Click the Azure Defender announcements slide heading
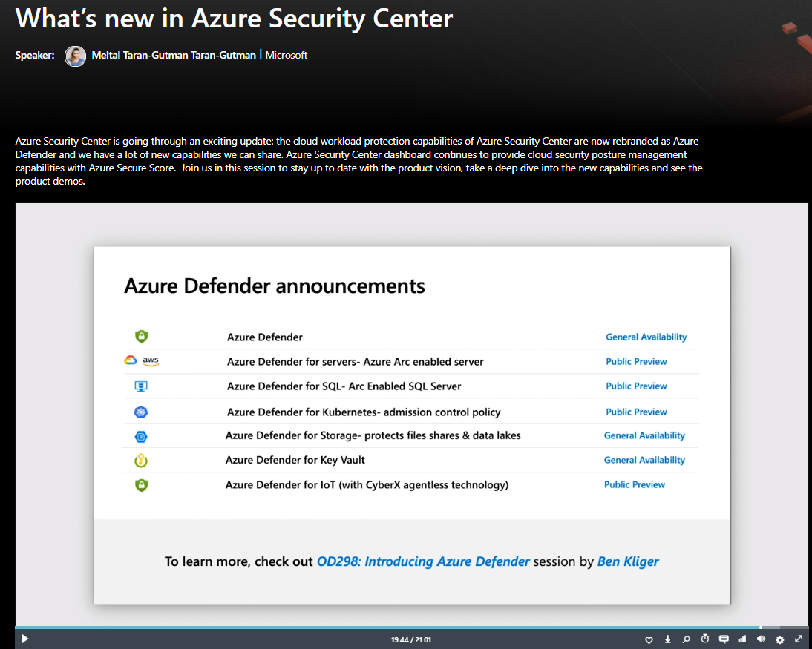812x649 pixels. (275, 286)
